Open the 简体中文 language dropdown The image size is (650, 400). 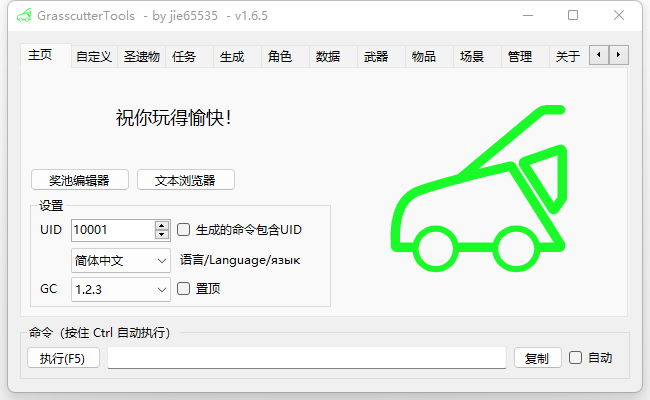tap(121, 260)
